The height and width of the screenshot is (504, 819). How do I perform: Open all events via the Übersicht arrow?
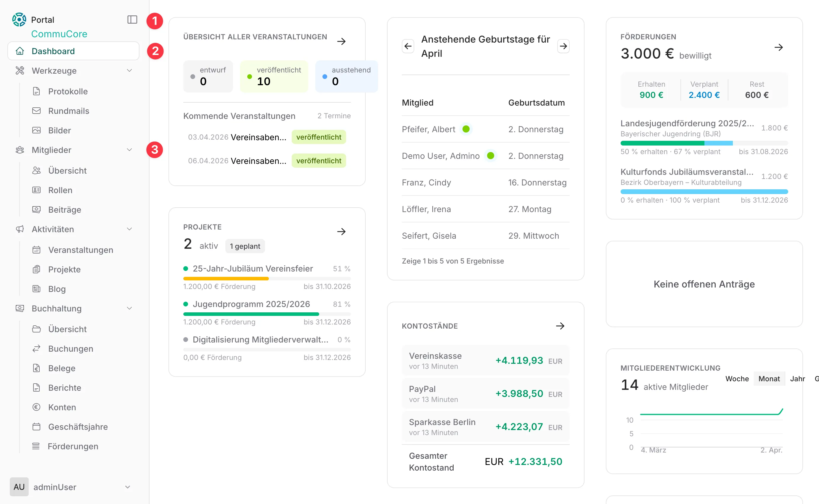342,41
